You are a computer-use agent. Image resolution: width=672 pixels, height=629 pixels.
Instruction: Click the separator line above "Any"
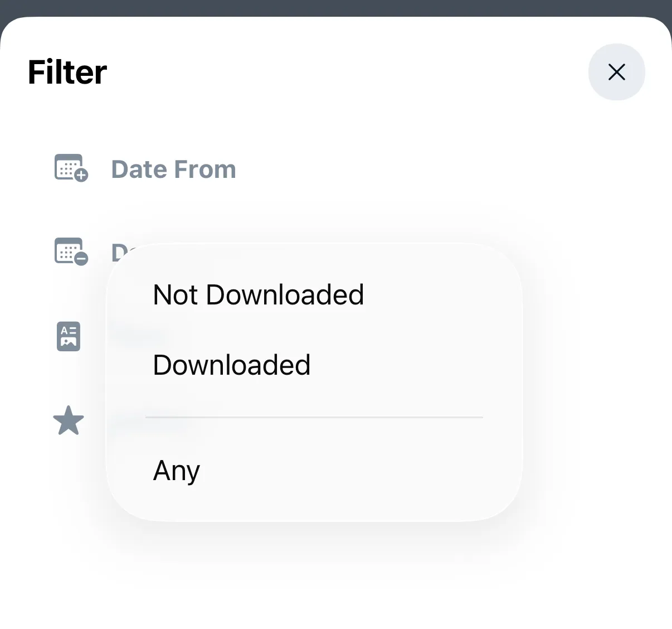click(314, 417)
